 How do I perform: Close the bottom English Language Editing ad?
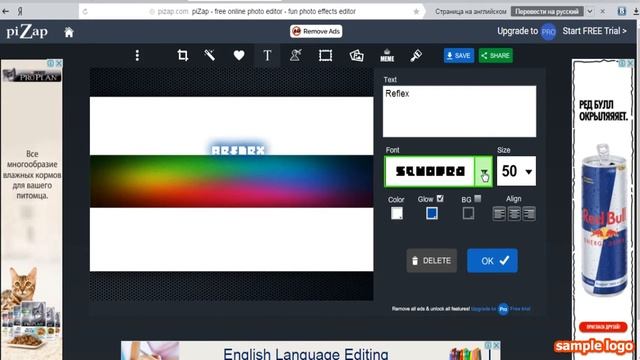(496, 345)
